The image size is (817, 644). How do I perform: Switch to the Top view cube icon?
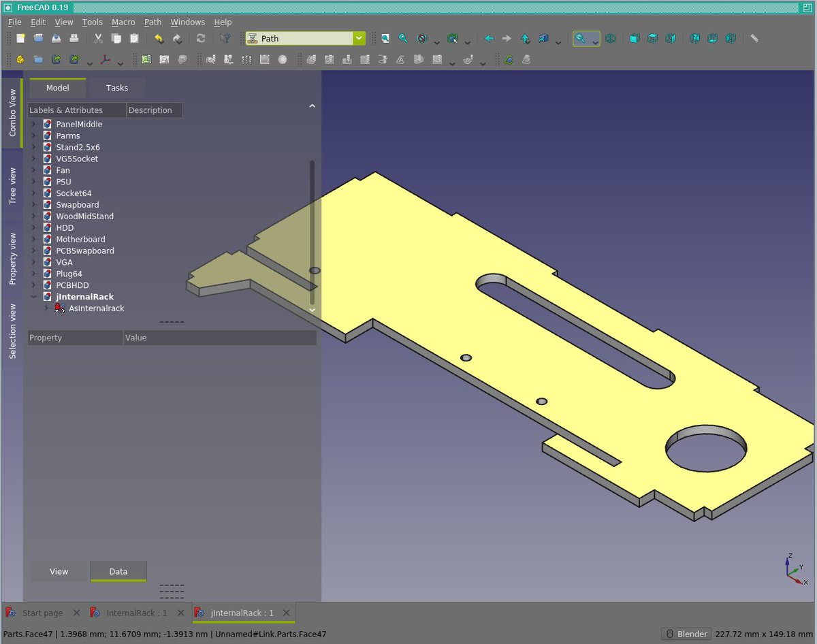pos(652,39)
